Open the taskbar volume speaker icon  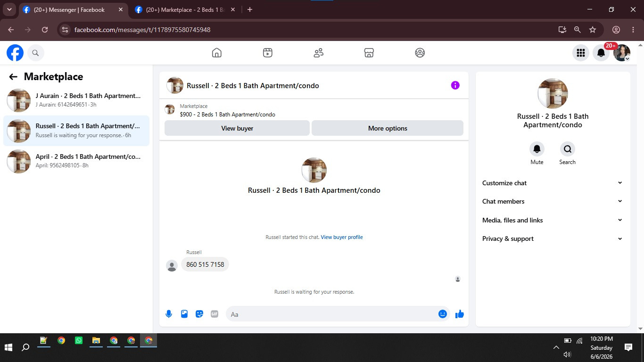[x=567, y=354]
